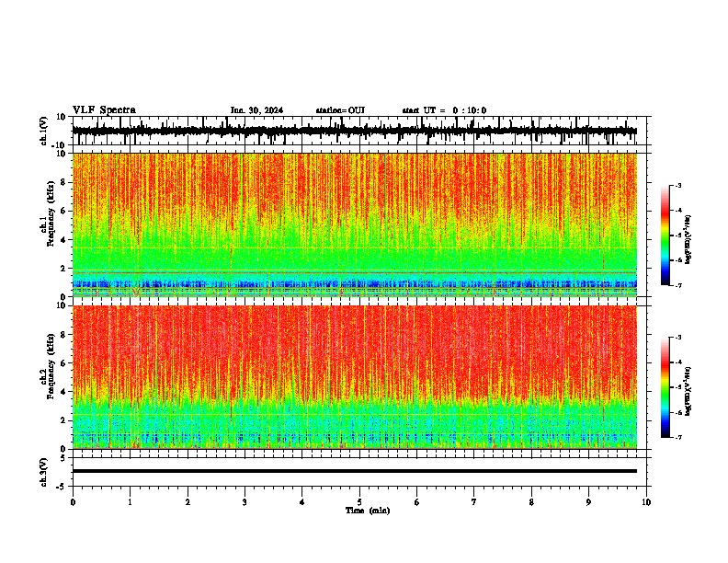728x563 pixels.
Task: Click time axis tick label "1"
Action: coord(131,502)
